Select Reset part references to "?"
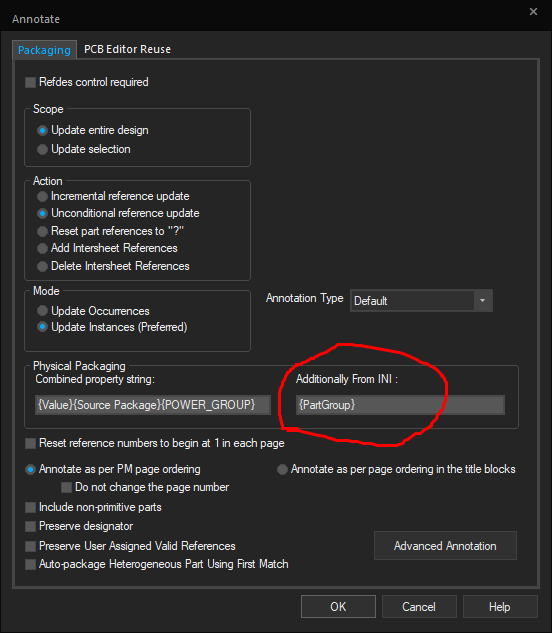This screenshot has width=552, height=633. pos(42,231)
